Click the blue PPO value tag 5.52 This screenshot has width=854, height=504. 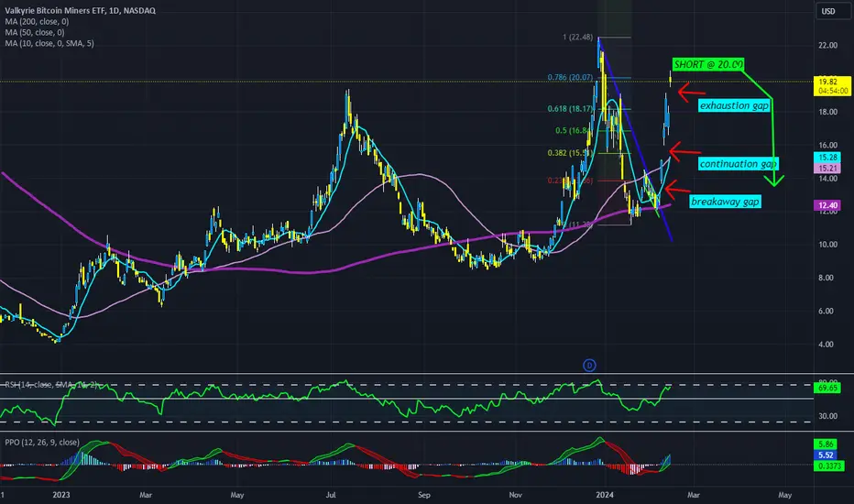pyautogui.click(x=826, y=455)
